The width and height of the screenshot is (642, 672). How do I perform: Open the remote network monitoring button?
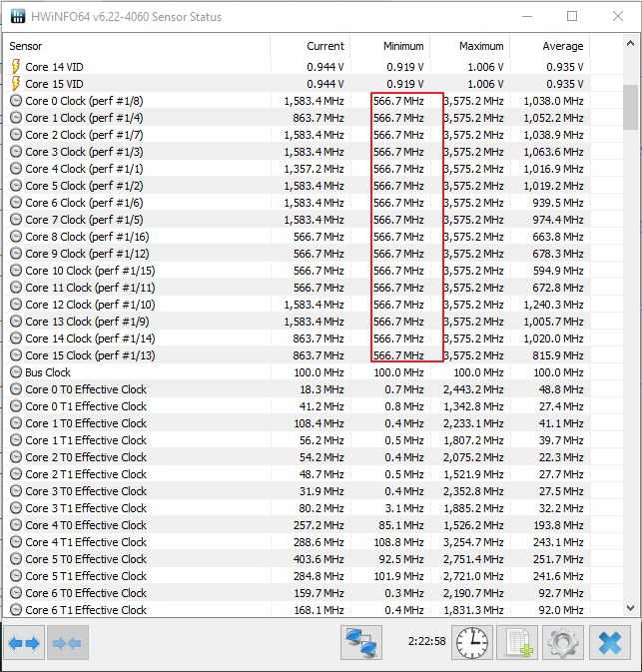point(361,642)
